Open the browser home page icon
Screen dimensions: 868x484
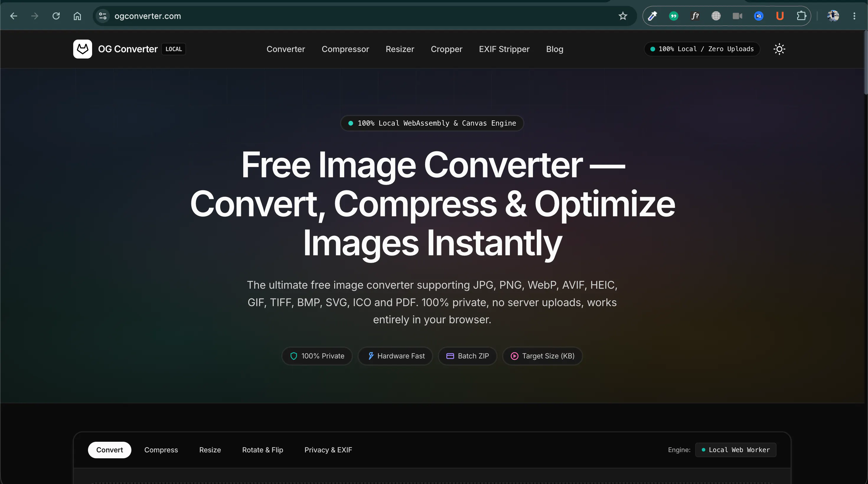pyautogui.click(x=77, y=16)
